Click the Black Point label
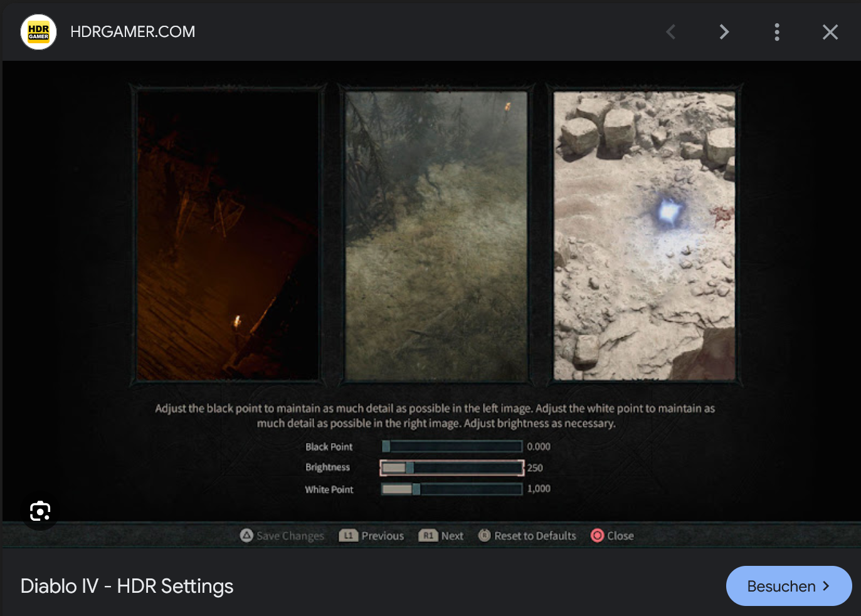The image size is (861, 616). [x=329, y=447]
